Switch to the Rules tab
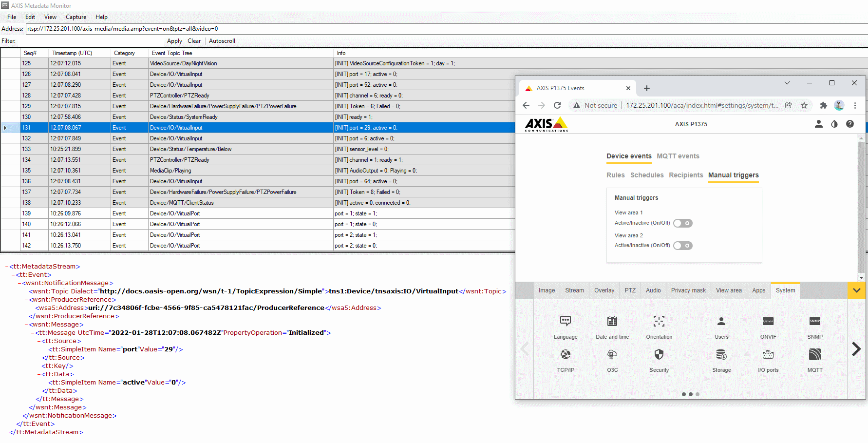 pos(616,175)
